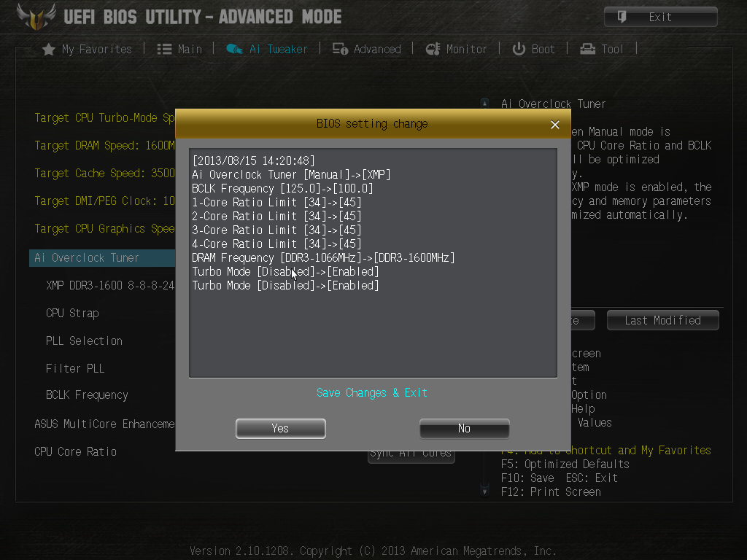The image size is (747, 560).
Task: Click the TUF winged logo
Action: (x=36, y=16)
